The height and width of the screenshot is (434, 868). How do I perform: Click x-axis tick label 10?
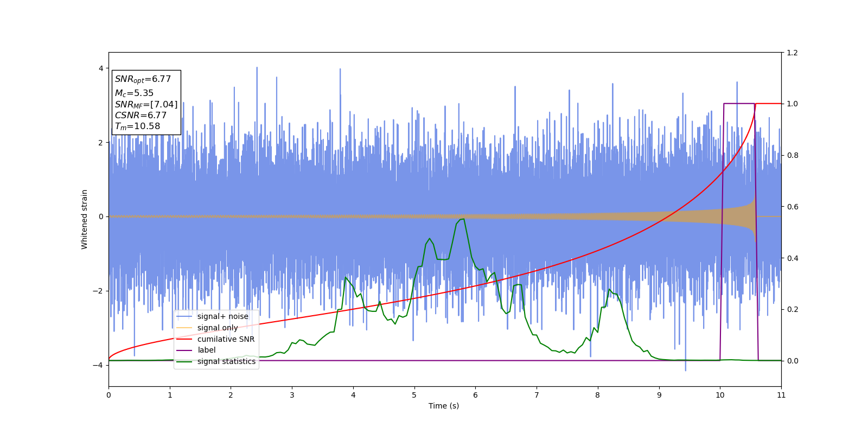720,395
